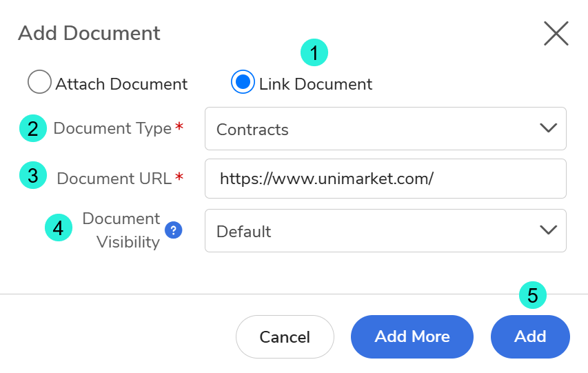Click the teal step 3 marker
This screenshot has height=373, width=588.
[33, 175]
